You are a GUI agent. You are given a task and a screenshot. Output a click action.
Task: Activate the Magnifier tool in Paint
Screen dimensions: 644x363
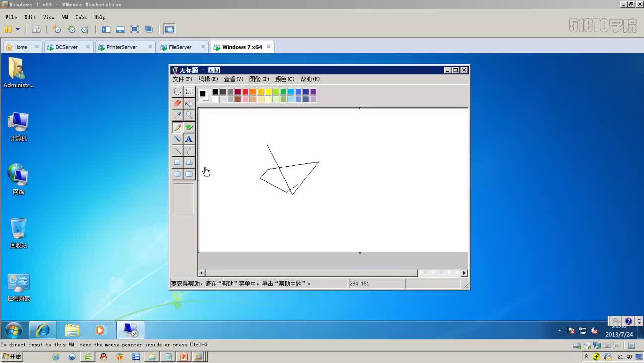[189, 115]
